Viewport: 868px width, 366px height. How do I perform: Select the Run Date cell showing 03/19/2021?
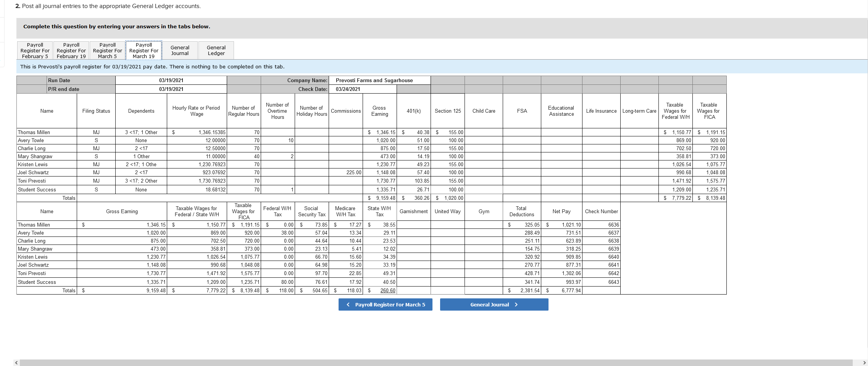click(x=171, y=80)
